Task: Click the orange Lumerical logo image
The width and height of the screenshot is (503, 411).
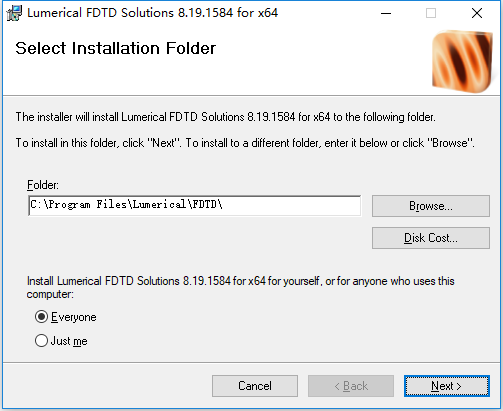Action: tap(463, 62)
